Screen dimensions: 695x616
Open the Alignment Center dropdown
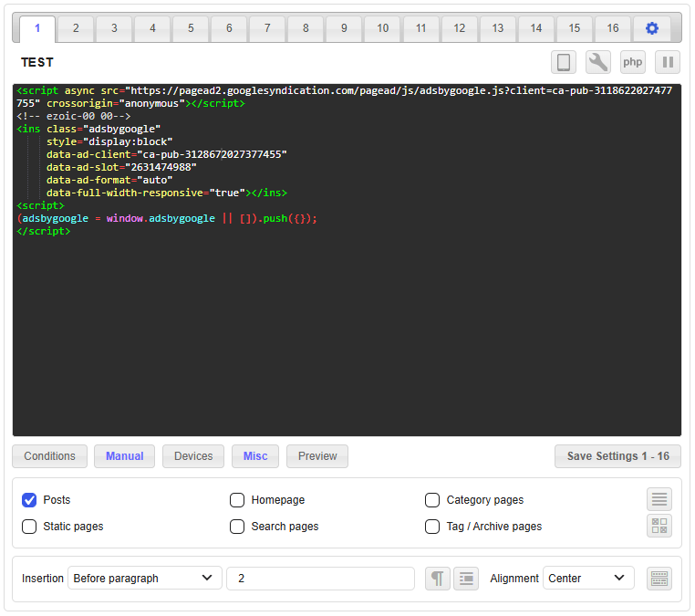pos(588,579)
